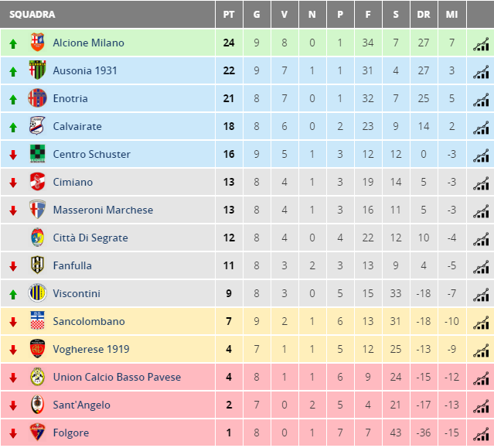
Task: Open the Sant'Angelo team link
Action: coord(82,405)
